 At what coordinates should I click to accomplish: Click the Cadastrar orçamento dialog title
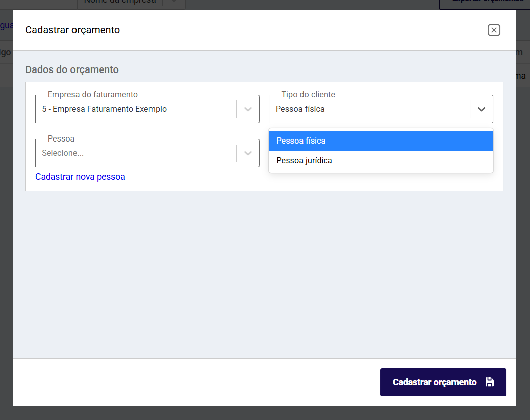72,30
